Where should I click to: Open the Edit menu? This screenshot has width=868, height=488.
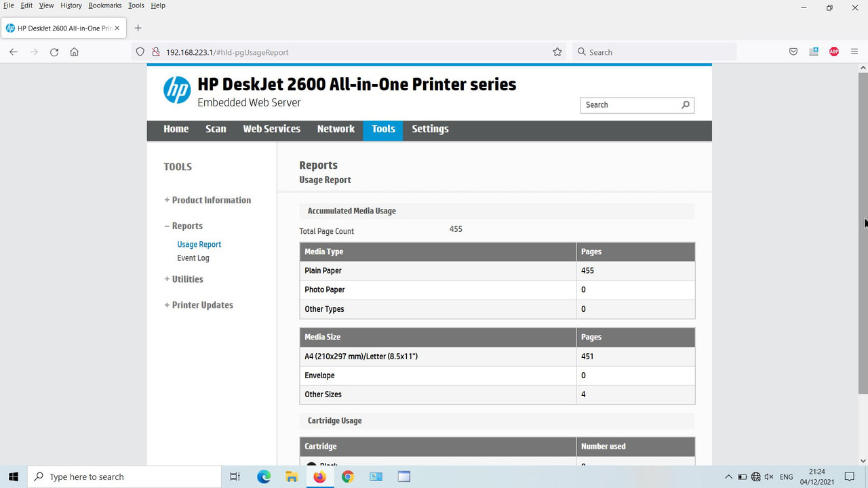[26, 5]
